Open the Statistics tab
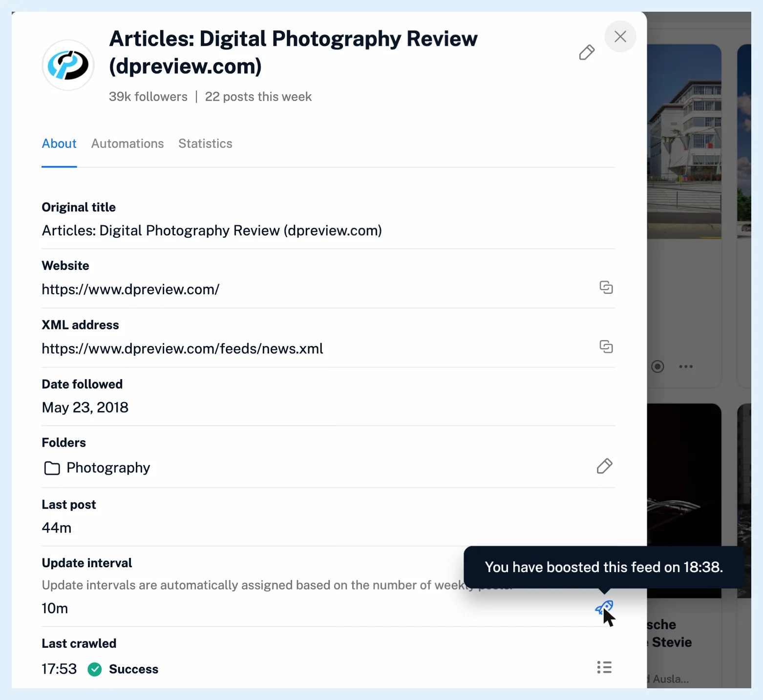 pyautogui.click(x=205, y=144)
